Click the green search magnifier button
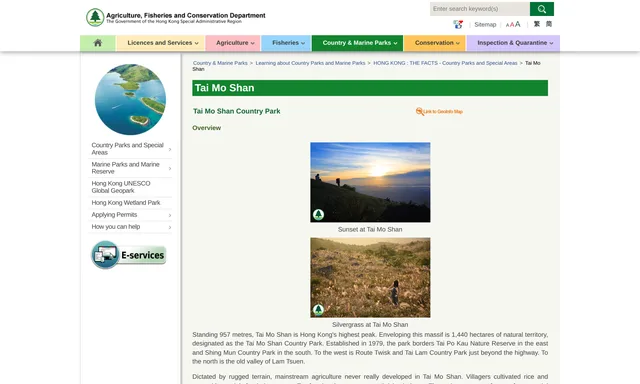640x384 pixels. click(x=542, y=9)
